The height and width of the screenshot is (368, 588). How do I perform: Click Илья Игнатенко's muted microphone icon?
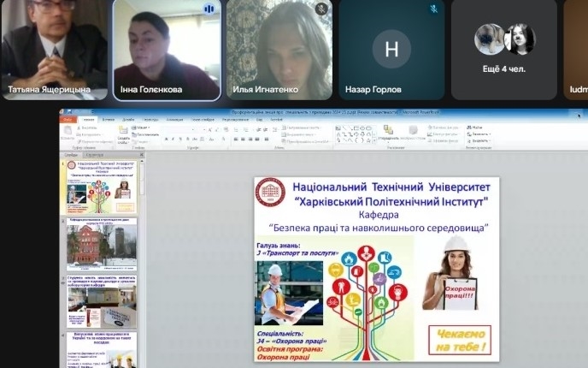pyautogui.click(x=321, y=9)
